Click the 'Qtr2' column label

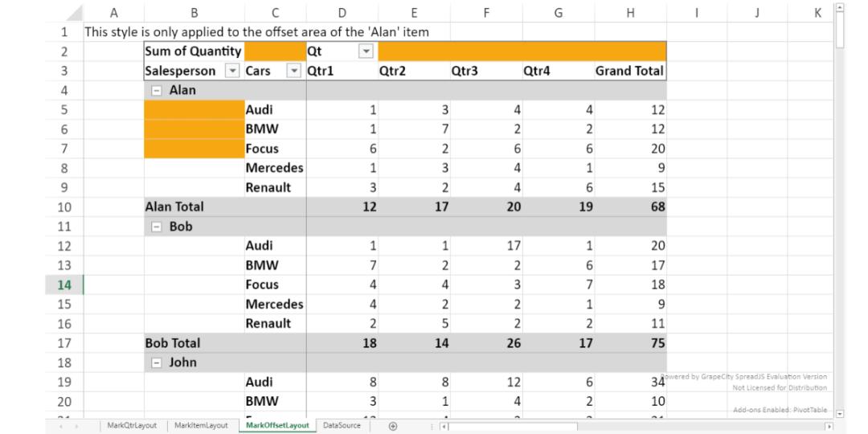pyautogui.click(x=414, y=71)
